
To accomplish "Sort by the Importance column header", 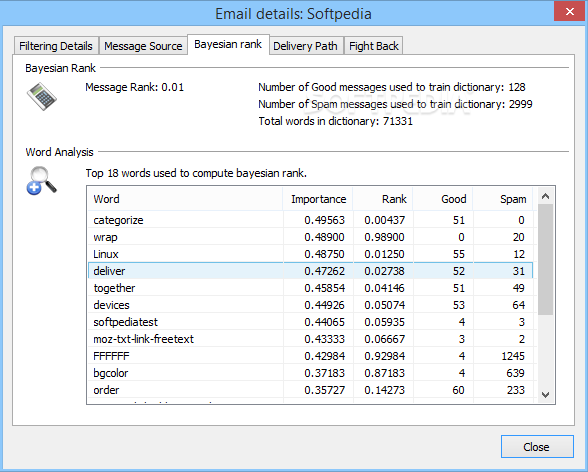I will [x=318, y=199].
